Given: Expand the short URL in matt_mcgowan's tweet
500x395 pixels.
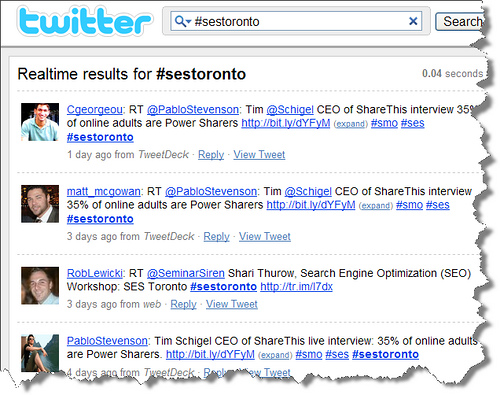Looking at the screenshot, I should tap(376, 206).
